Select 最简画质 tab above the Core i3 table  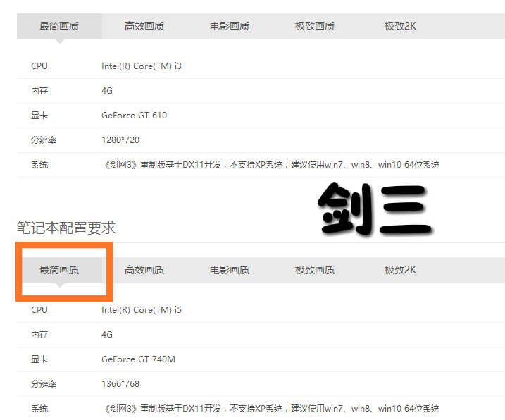point(59,26)
